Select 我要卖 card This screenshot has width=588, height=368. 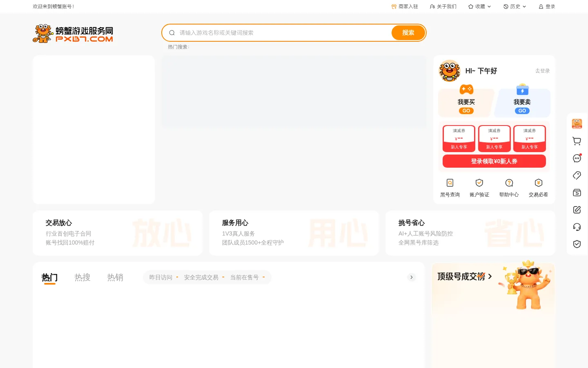522,101
